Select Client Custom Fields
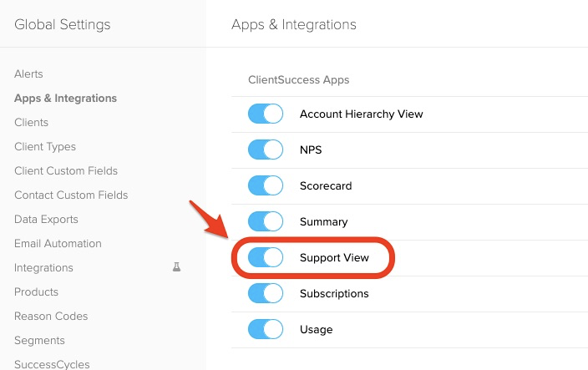This screenshot has height=370, width=588. click(66, 170)
